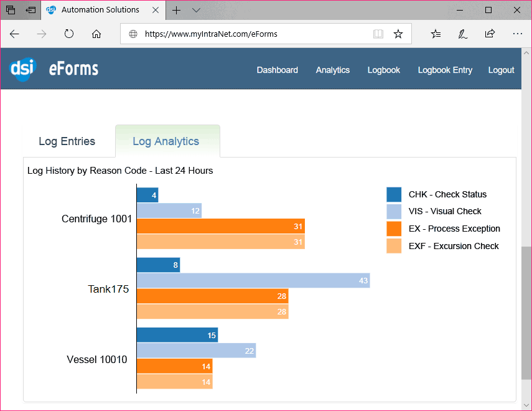Open the Logbook Entry nav link
Image resolution: width=532 pixels, height=411 pixels.
(445, 70)
